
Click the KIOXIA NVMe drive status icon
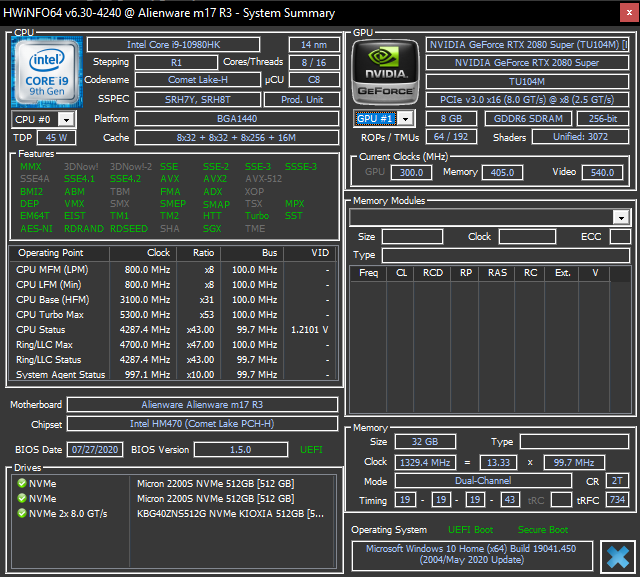click(x=21, y=513)
